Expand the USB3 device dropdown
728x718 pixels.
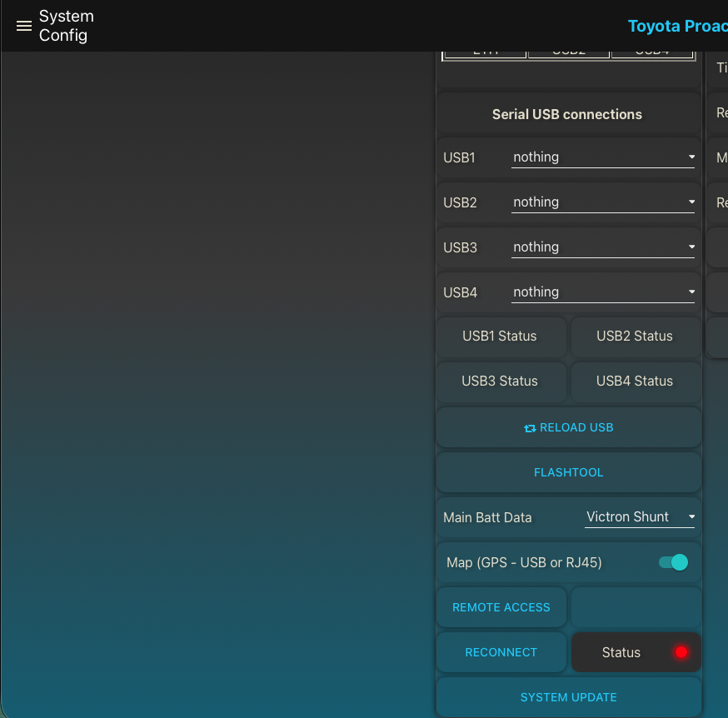tap(602, 247)
